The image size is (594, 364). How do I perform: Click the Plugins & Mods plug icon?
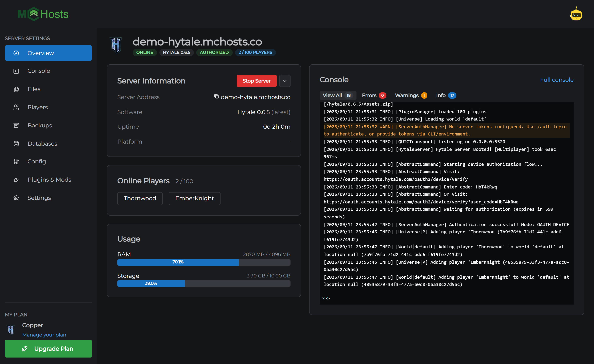[x=16, y=180]
